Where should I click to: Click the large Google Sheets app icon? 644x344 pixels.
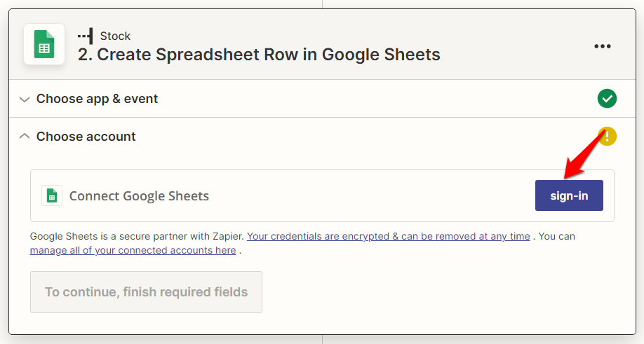[x=44, y=44]
